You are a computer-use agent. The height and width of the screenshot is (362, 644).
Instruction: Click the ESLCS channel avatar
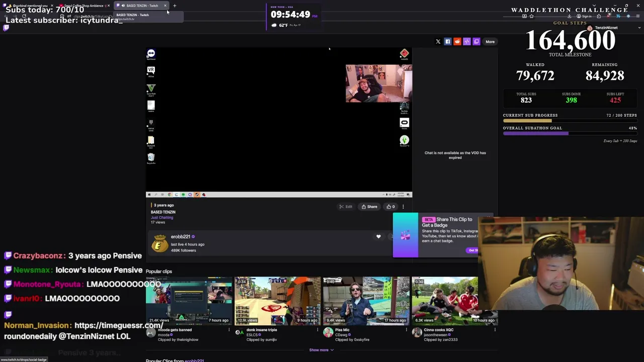239,332
